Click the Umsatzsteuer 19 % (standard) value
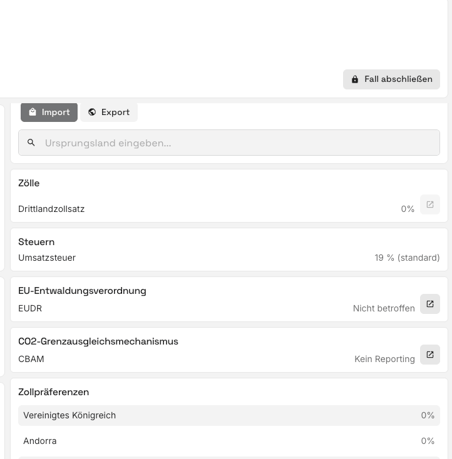This screenshot has height=459, width=452. coord(407,258)
